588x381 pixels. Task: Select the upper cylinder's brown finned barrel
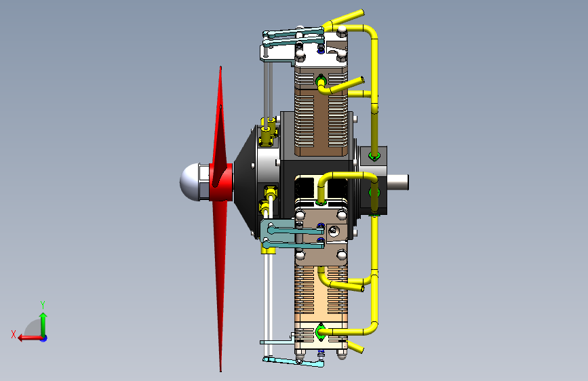point(321,122)
